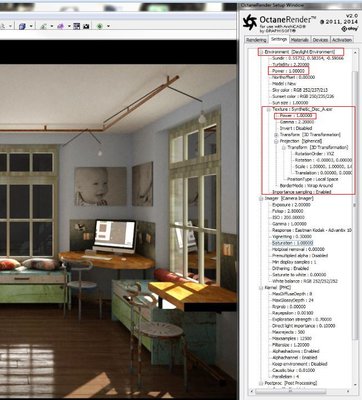
Task: Click the blue 3D cube toolbar icon
Action: click(22, 26)
